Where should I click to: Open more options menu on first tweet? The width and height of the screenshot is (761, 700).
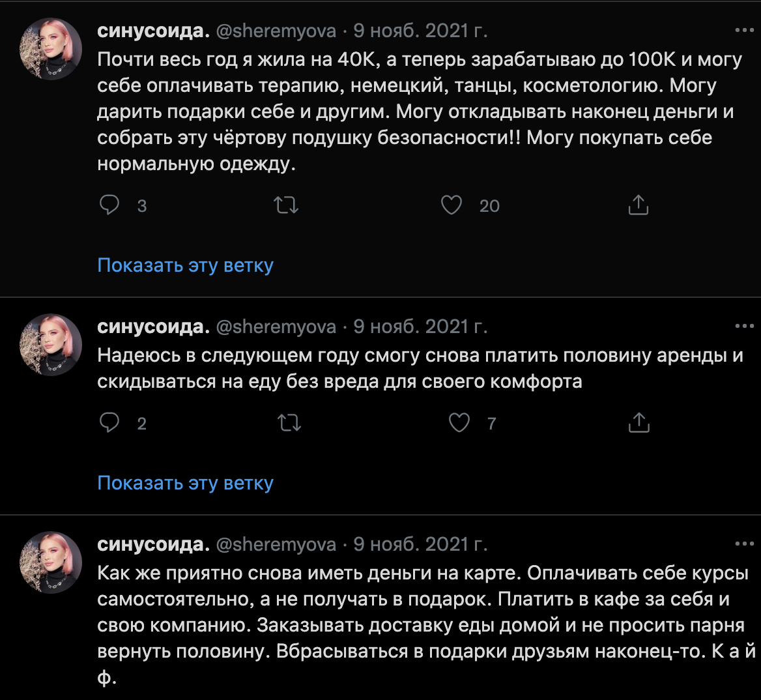pyautogui.click(x=744, y=31)
